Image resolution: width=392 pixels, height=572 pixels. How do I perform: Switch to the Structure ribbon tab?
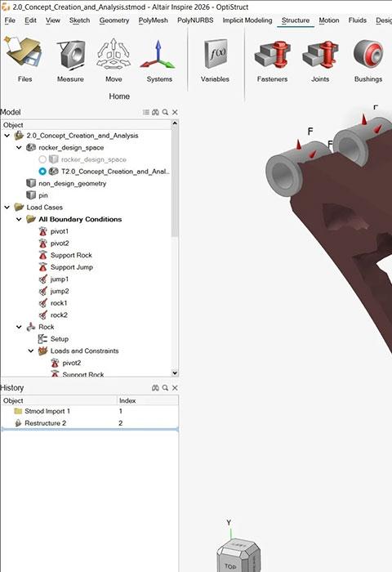click(x=296, y=20)
